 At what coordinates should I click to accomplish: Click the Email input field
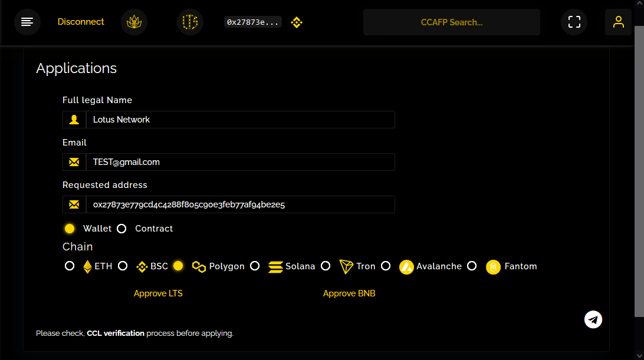(x=239, y=162)
